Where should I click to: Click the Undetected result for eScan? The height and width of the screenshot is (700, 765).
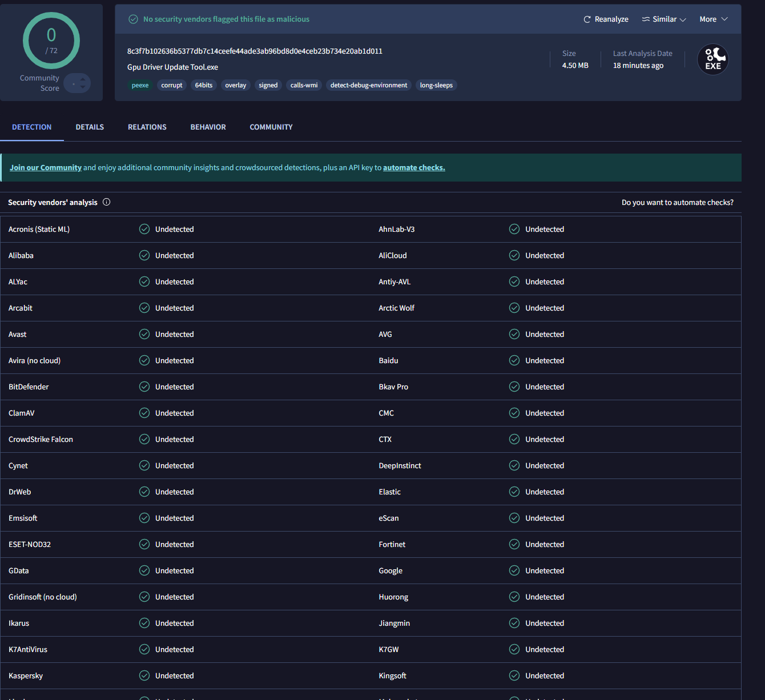tap(545, 518)
